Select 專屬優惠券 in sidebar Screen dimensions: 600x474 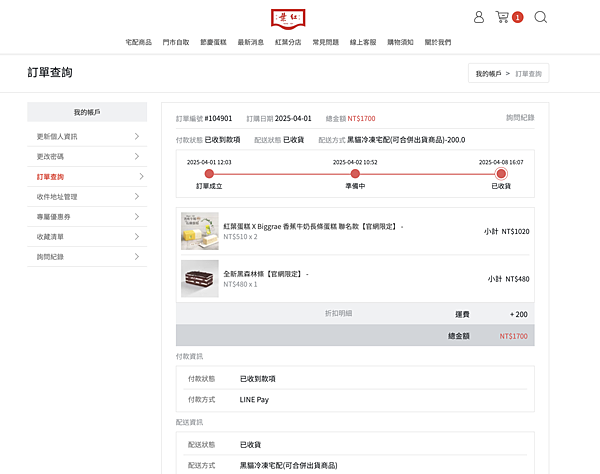87,217
